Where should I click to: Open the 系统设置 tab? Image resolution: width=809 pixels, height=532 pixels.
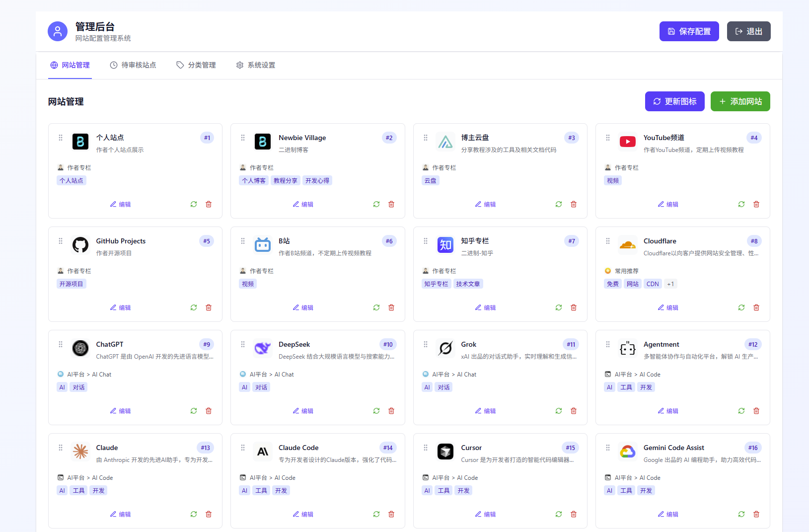(x=255, y=65)
